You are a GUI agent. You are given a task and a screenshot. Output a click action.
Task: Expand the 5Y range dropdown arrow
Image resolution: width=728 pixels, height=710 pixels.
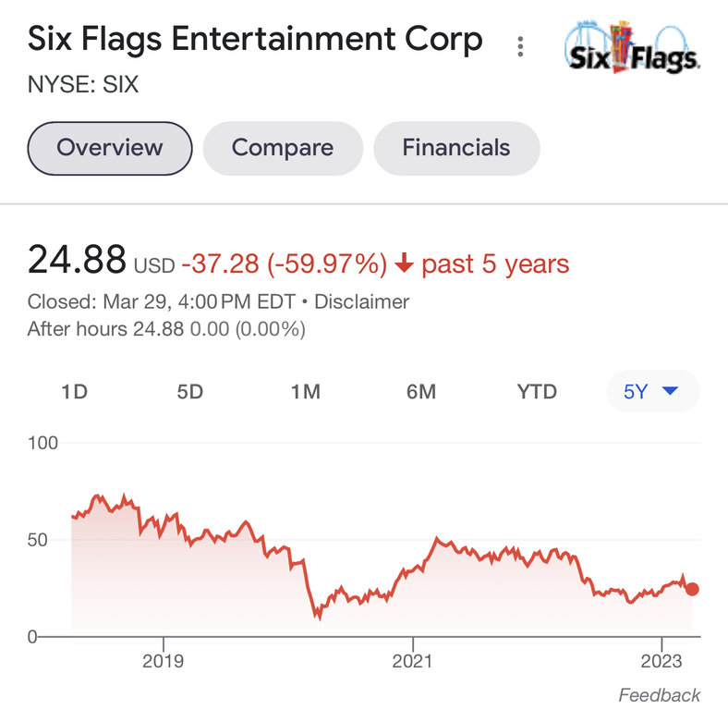point(672,392)
